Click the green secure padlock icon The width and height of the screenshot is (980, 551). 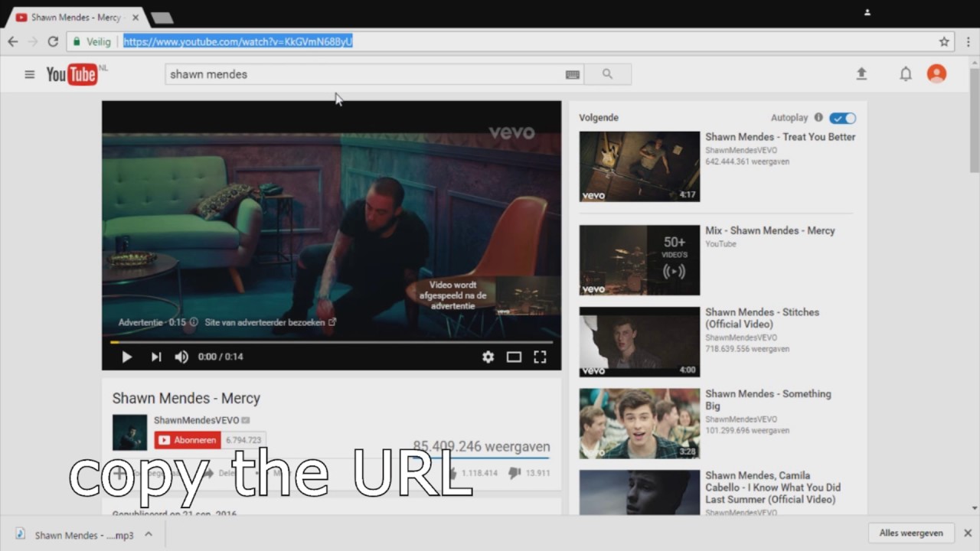pyautogui.click(x=77, y=41)
